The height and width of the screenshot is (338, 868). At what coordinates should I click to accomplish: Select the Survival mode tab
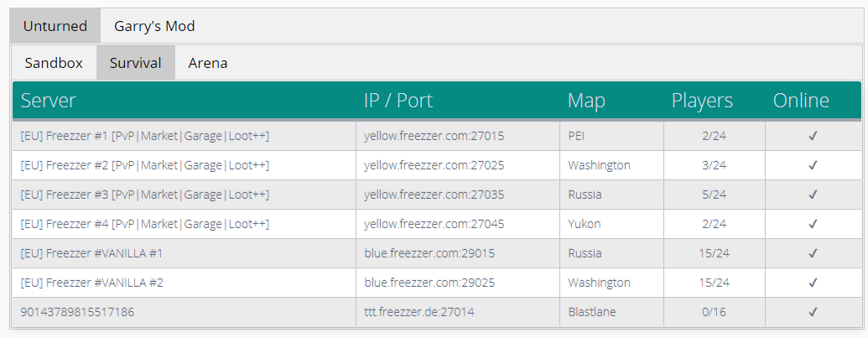click(135, 63)
